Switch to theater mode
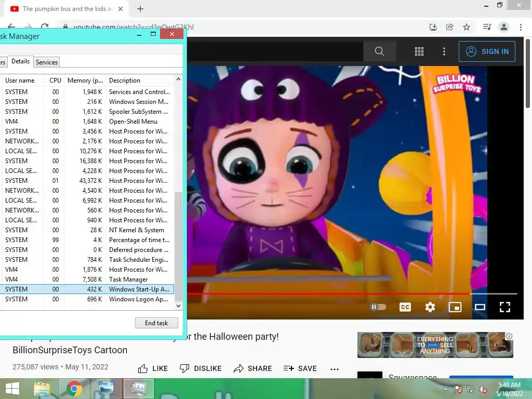 click(480, 307)
